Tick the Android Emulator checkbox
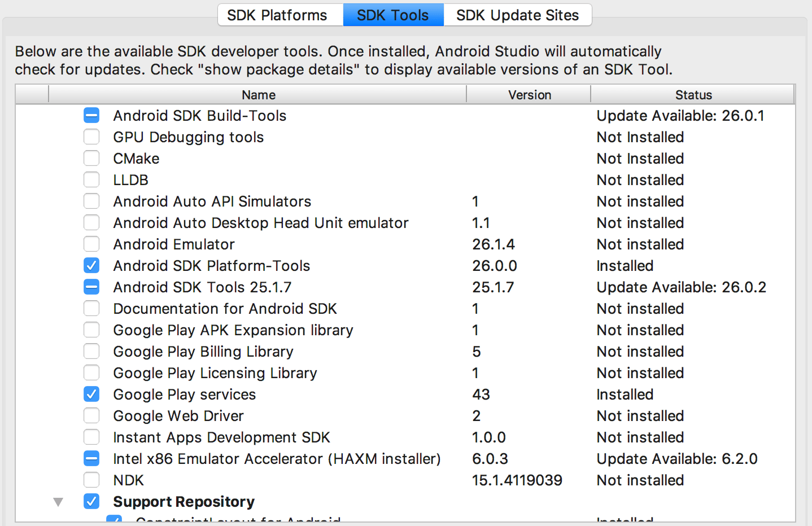The height and width of the screenshot is (526, 812). [x=91, y=244]
